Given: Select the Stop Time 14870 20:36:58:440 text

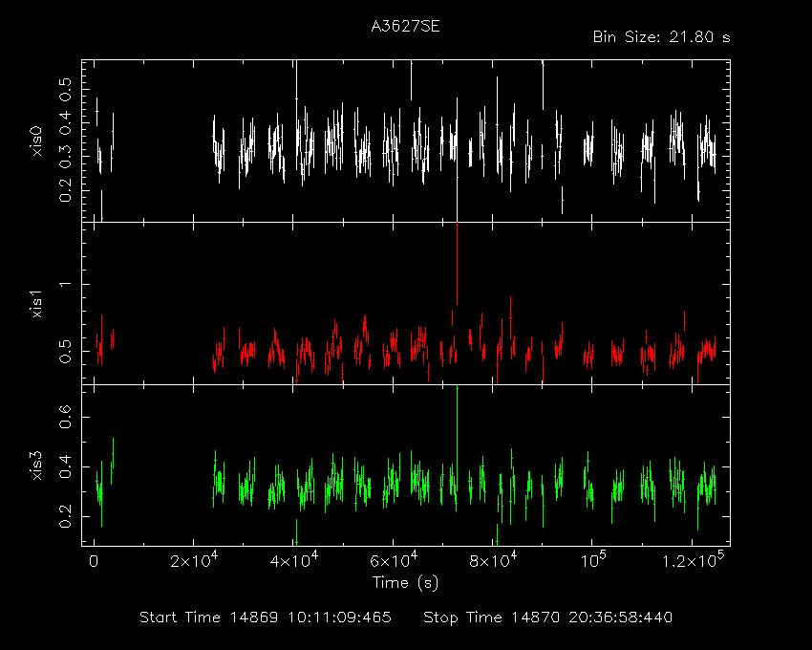Looking at the screenshot, I should tap(548, 617).
